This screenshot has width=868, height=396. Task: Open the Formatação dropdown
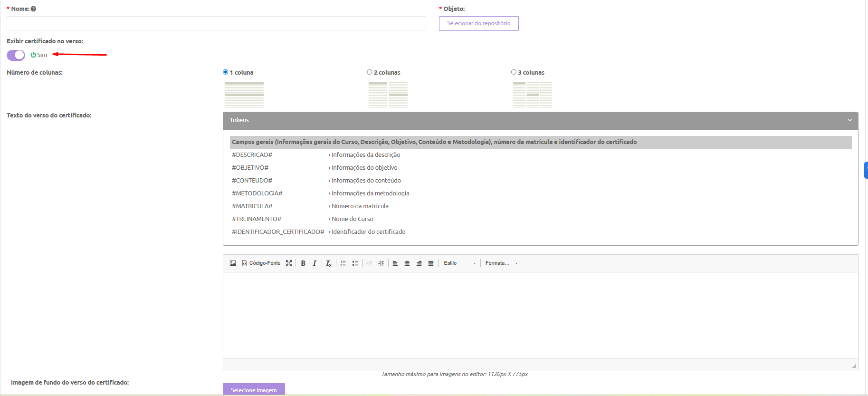click(501, 263)
